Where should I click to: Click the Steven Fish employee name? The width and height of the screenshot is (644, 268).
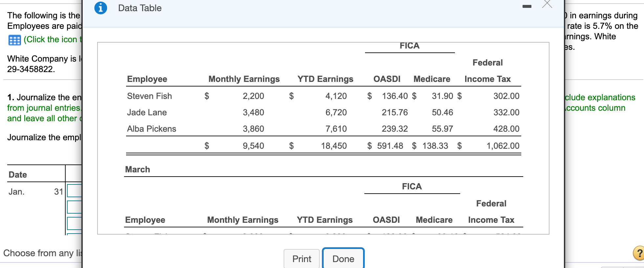point(149,96)
